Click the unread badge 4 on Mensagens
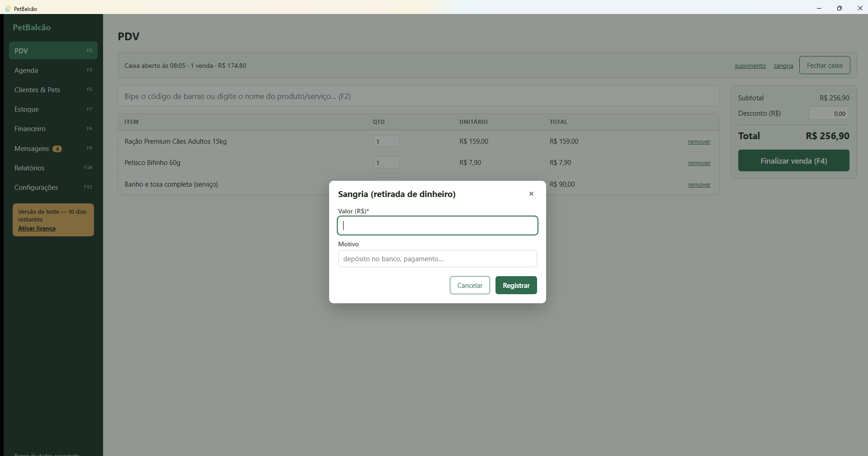This screenshot has width=868, height=456. click(x=57, y=149)
